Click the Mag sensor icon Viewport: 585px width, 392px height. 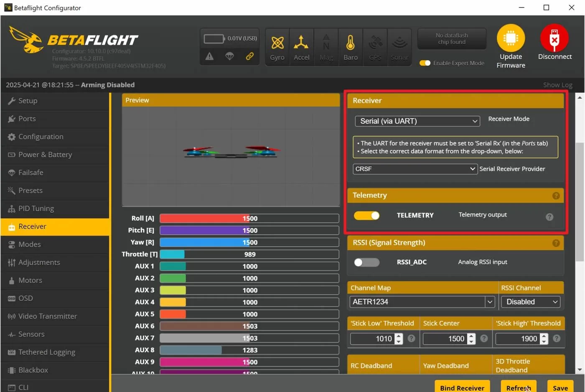(326, 42)
